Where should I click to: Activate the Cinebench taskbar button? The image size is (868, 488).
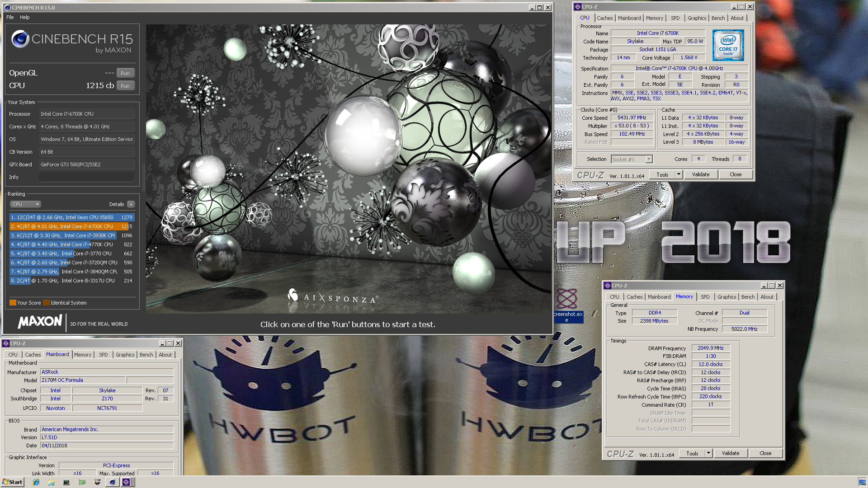[x=113, y=482]
